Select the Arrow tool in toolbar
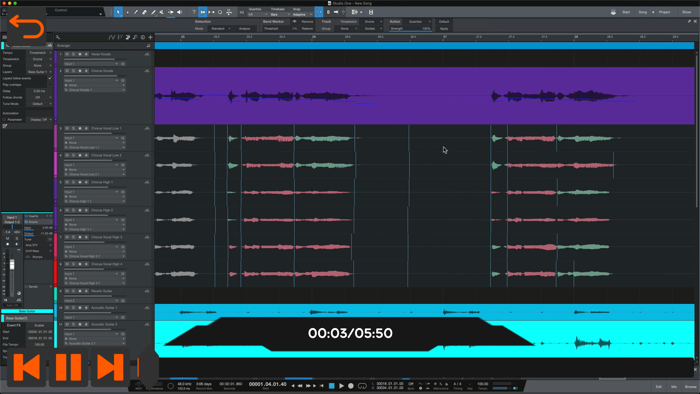This screenshot has width=700, height=394. (x=118, y=12)
